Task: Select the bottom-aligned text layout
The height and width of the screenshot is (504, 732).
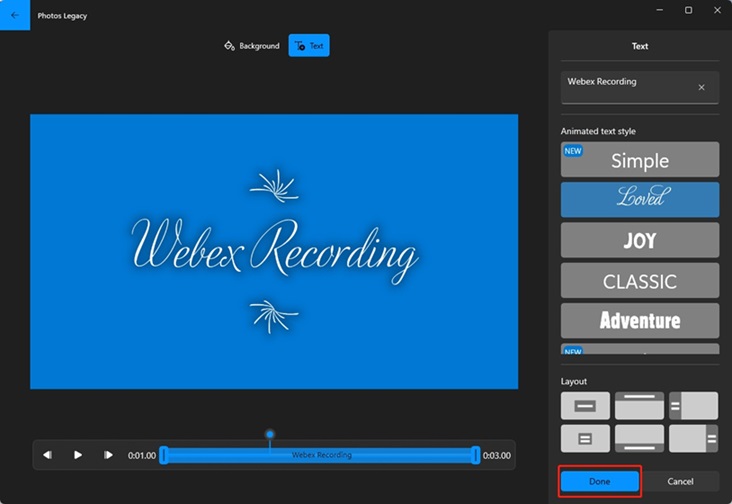Action: coord(640,438)
